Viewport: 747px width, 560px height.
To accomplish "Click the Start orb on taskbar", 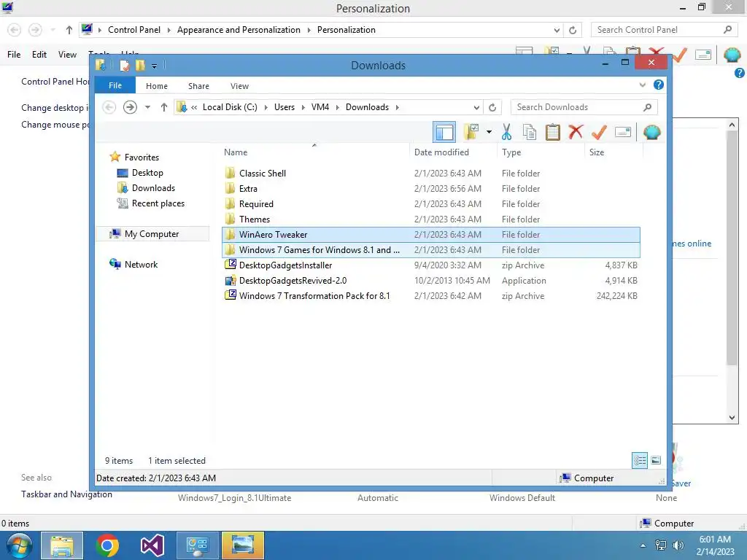I will [20, 545].
